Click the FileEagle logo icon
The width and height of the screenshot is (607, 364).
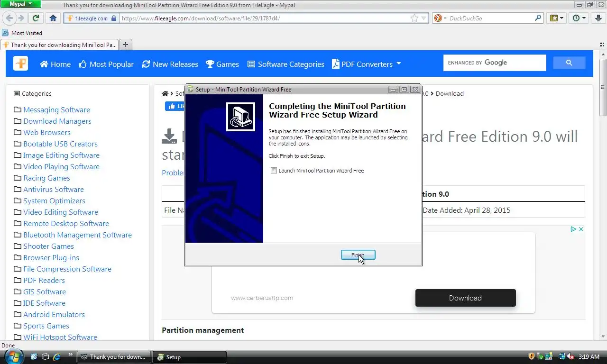20,64
